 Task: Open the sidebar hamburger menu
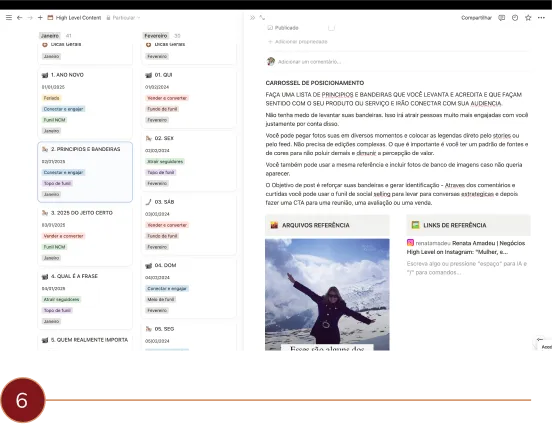tap(9, 18)
